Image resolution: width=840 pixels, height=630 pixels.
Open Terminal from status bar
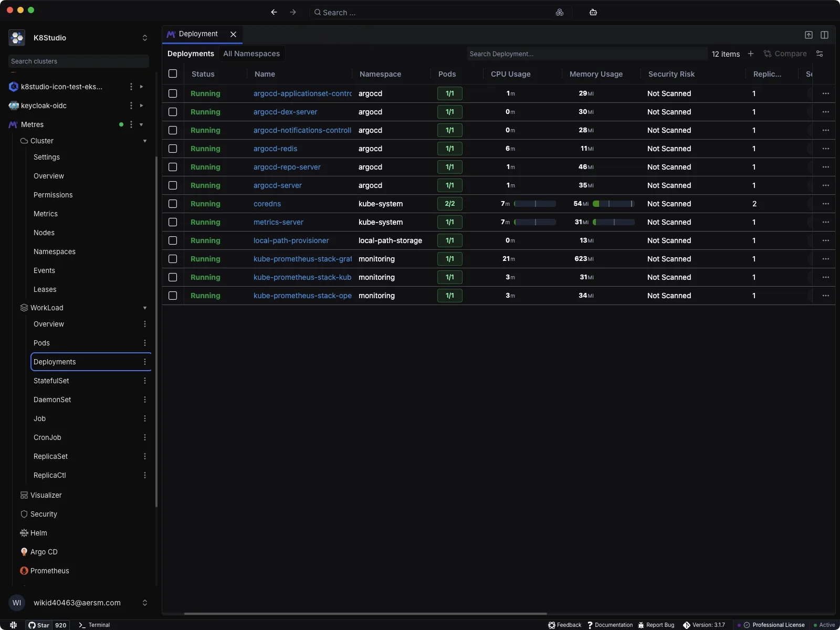(94, 625)
